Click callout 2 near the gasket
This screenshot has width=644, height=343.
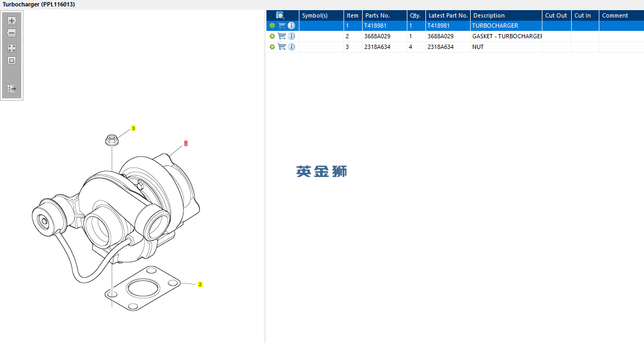[x=200, y=284]
